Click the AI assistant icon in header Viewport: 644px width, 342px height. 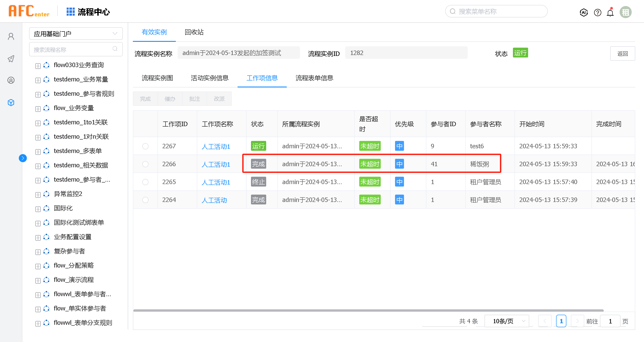[x=584, y=12]
